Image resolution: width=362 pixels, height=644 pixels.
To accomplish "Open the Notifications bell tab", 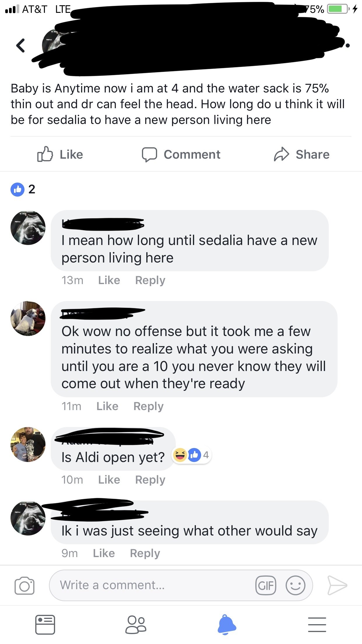I will pyautogui.click(x=227, y=625).
